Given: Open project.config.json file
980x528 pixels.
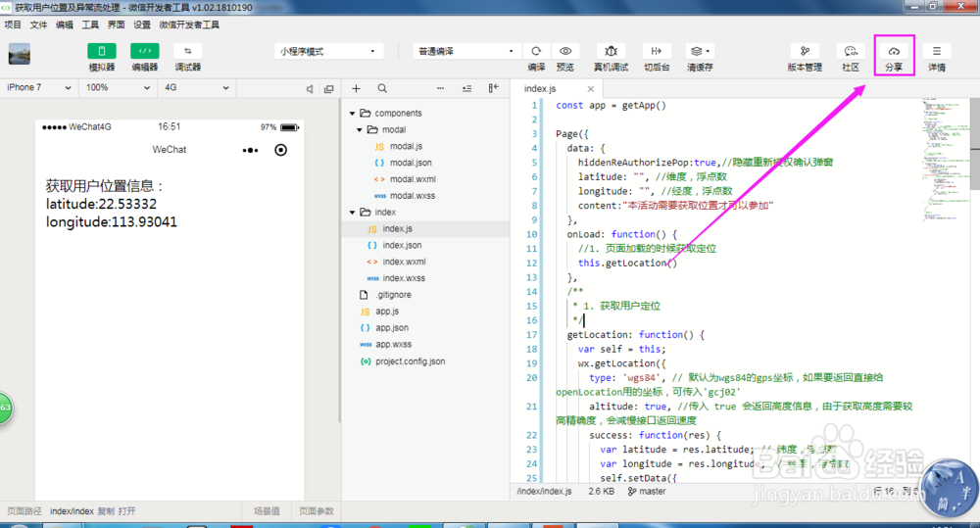Looking at the screenshot, I should click(410, 361).
